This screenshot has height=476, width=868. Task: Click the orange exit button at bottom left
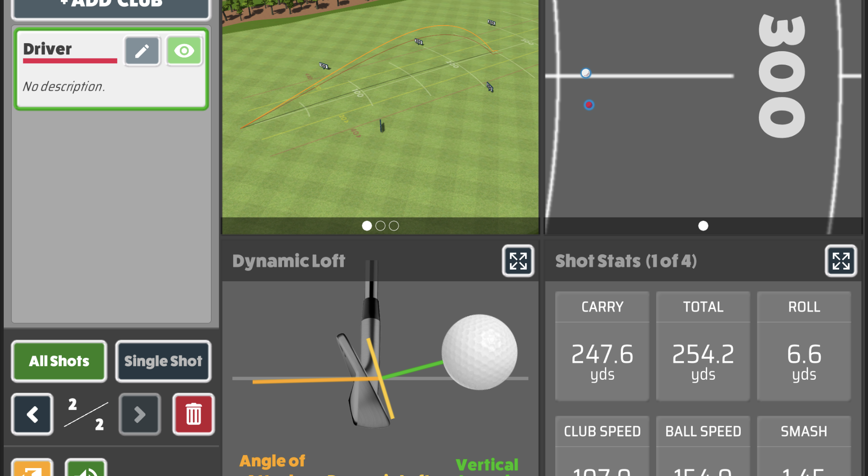[x=32, y=469]
